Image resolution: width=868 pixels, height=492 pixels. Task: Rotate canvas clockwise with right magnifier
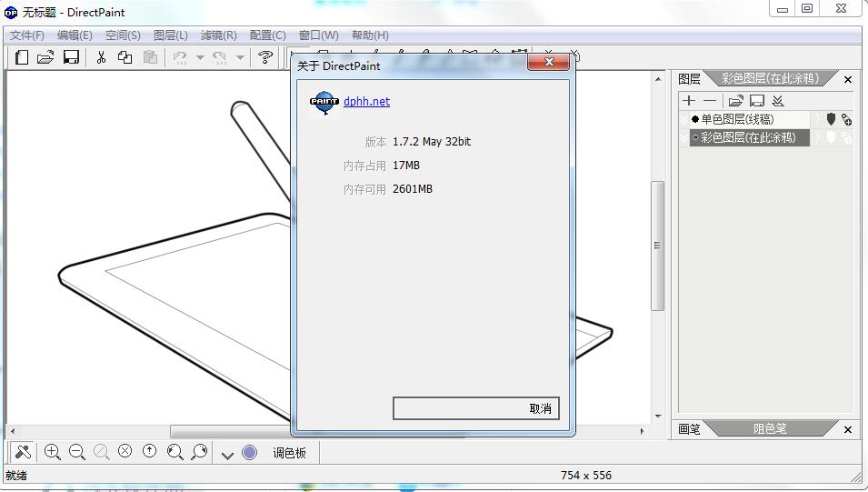[199, 452]
